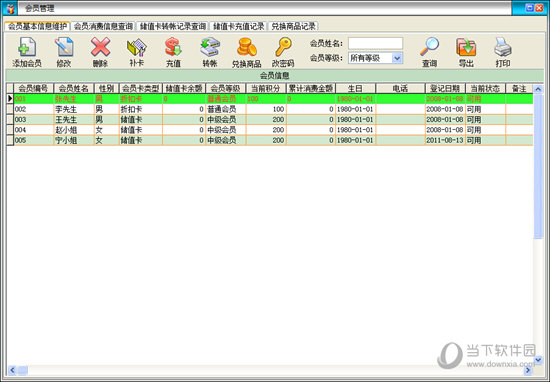Image resolution: width=550 pixels, height=382 pixels.
Task: Click the 会员姓名 column header
Action: click(x=74, y=88)
